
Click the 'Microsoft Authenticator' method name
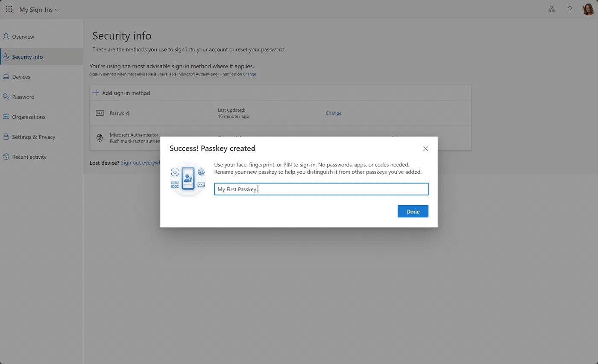pyautogui.click(x=134, y=135)
